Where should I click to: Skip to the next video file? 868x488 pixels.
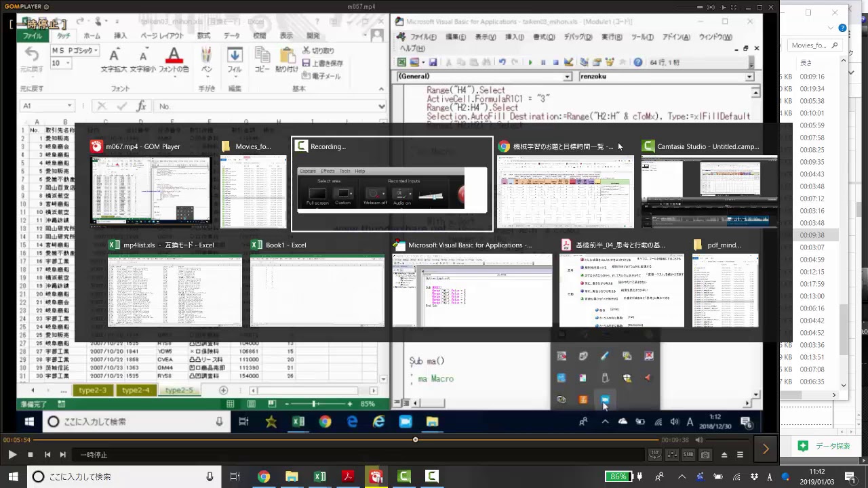tap(63, 455)
